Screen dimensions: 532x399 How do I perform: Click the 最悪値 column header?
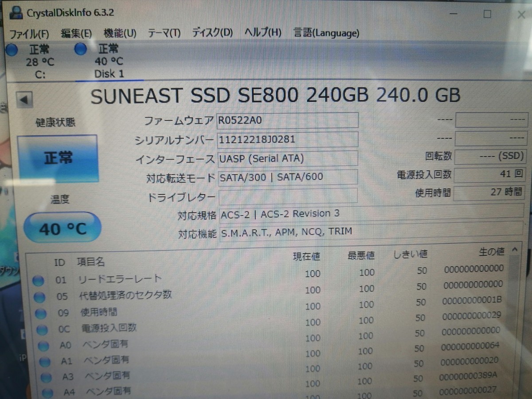pos(361,255)
